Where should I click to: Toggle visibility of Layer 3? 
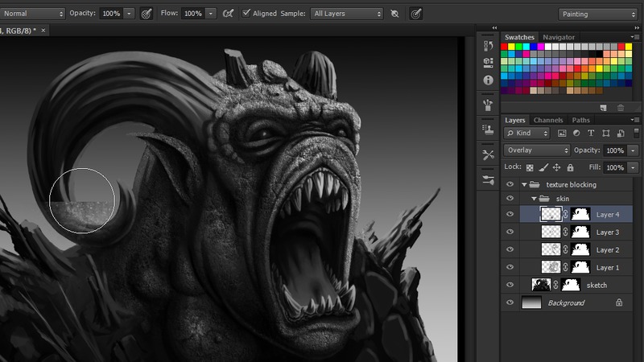(x=510, y=232)
